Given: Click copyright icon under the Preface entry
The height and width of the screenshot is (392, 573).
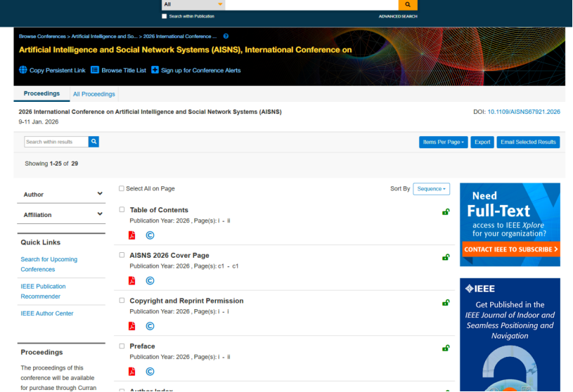Looking at the screenshot, I should pos(150,372).
